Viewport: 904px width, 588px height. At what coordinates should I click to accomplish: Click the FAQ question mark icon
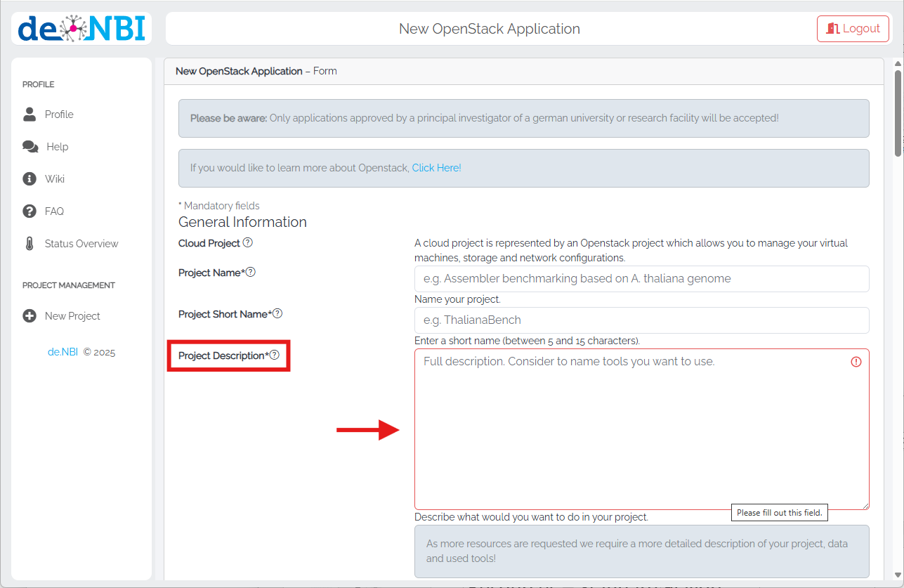pos(30,211)
